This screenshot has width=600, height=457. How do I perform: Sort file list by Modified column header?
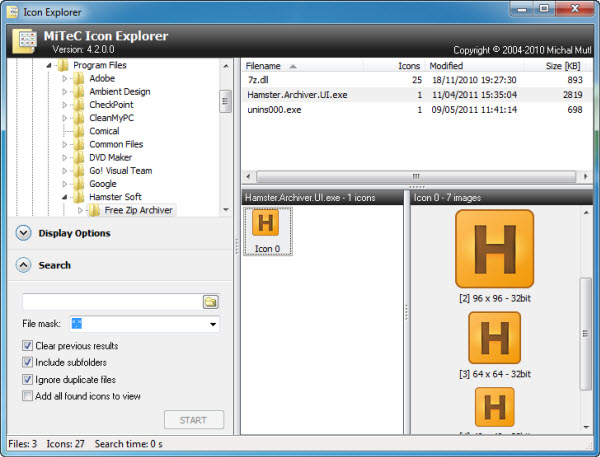coord(460,65)
